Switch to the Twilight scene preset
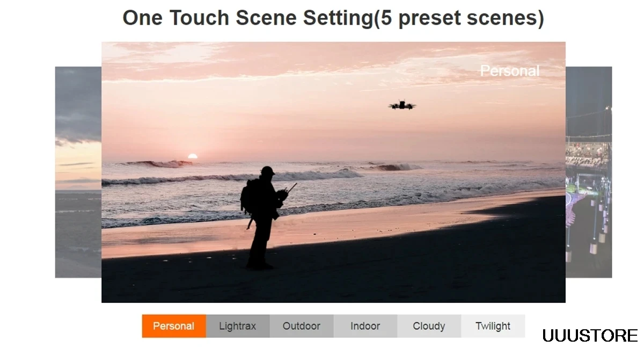Screen dimensions: 644x347 coord(493,326)
